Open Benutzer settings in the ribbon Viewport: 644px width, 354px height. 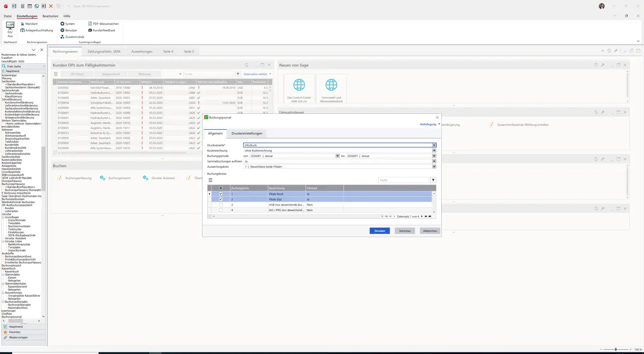click(69, 30)
